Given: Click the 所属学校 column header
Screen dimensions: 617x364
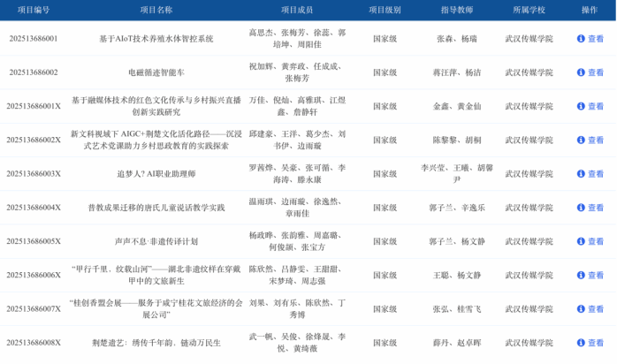Looking at the screenshot, I should tap(529, 10).
